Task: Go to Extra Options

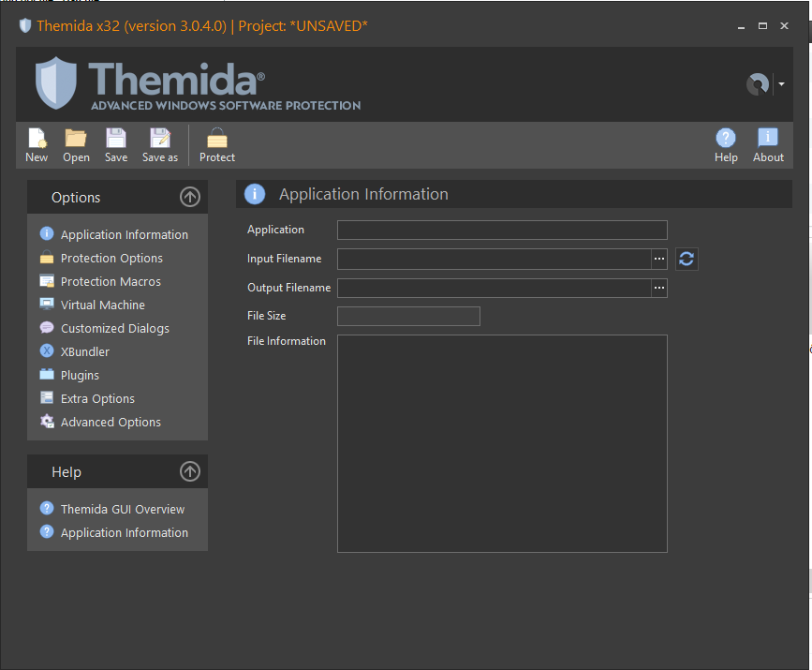Action: 97,398
